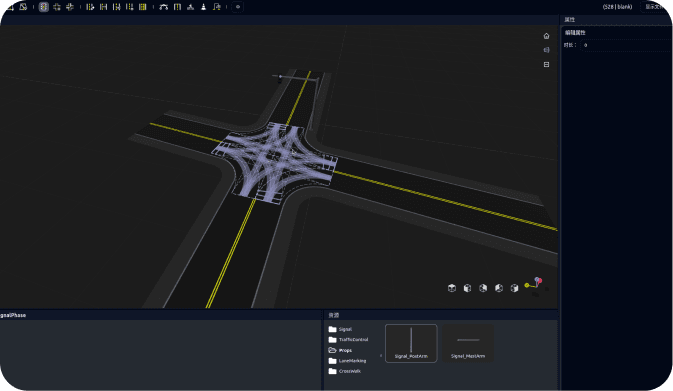673x391 pixels.
Task: Select the highlighted traffic signal tool
Action: coord(43,7)
